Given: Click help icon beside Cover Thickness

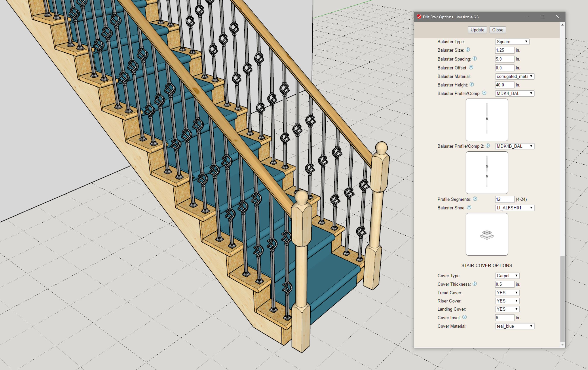Looking at the screenshot, I should (x=474, y=284).
